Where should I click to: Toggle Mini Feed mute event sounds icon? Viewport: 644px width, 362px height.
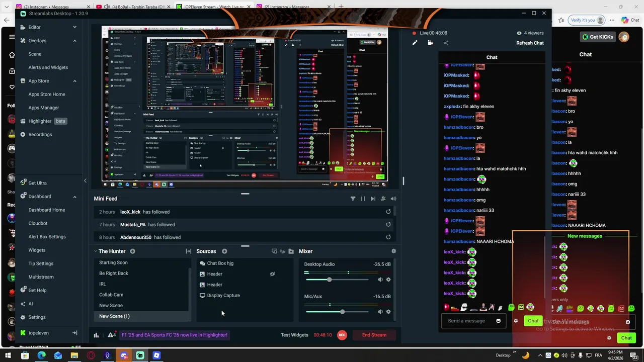coord(383,199)
